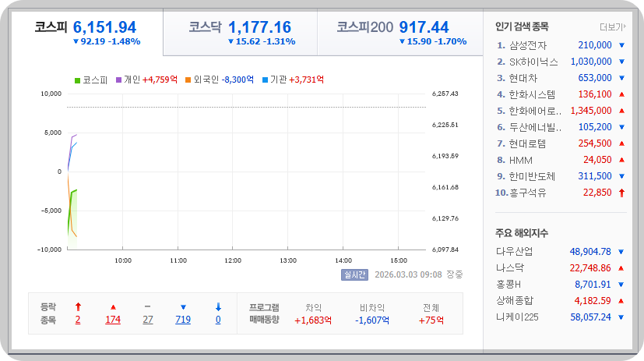Open HMM stock link
Viewport: 644px width, 361px height.
[x=521, y=160]
